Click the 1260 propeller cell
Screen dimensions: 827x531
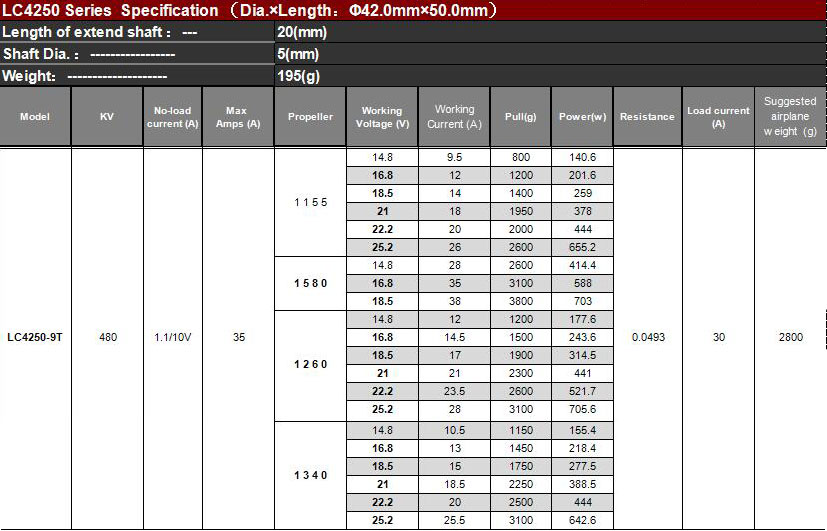311,364
